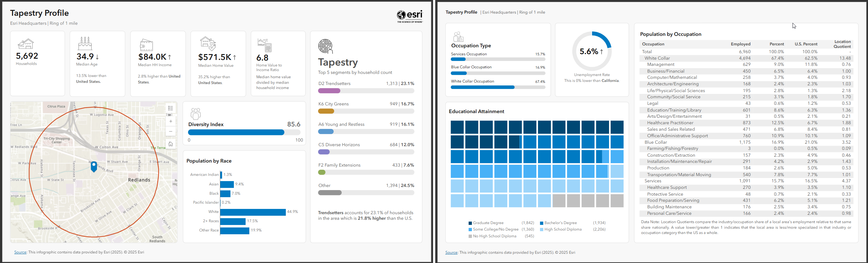Screen dimensions: 868x263
Task: Click the Households house icon
Action: click(26, 44)
